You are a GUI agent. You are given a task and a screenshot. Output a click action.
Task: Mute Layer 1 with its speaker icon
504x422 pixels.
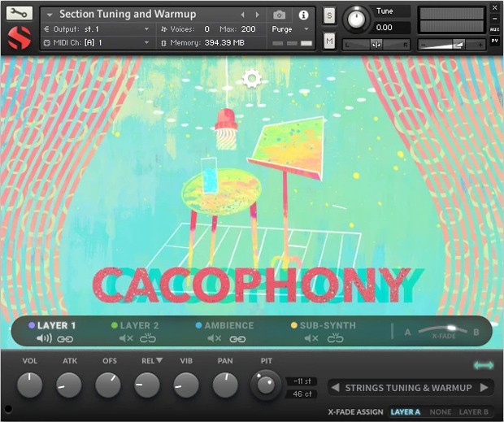(44, 338)
